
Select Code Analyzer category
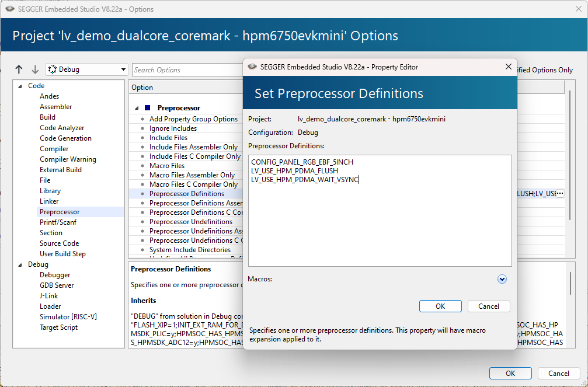[x=62, y=128]
